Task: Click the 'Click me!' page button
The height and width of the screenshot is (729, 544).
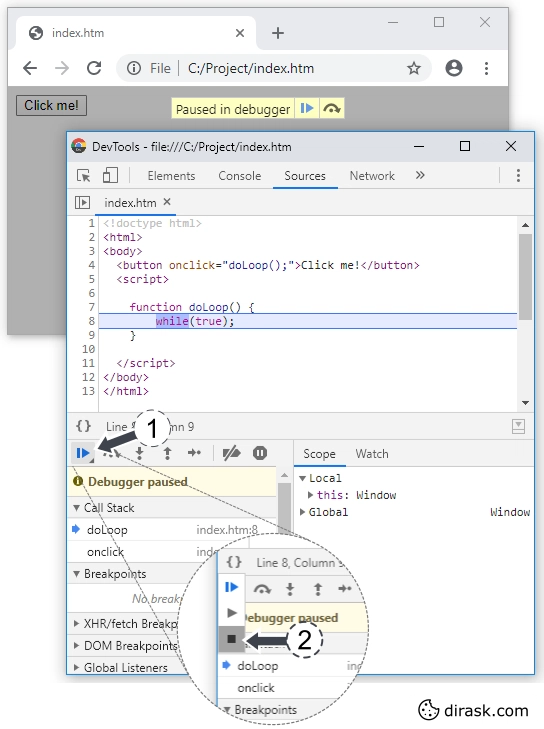Action: point(52,106)
